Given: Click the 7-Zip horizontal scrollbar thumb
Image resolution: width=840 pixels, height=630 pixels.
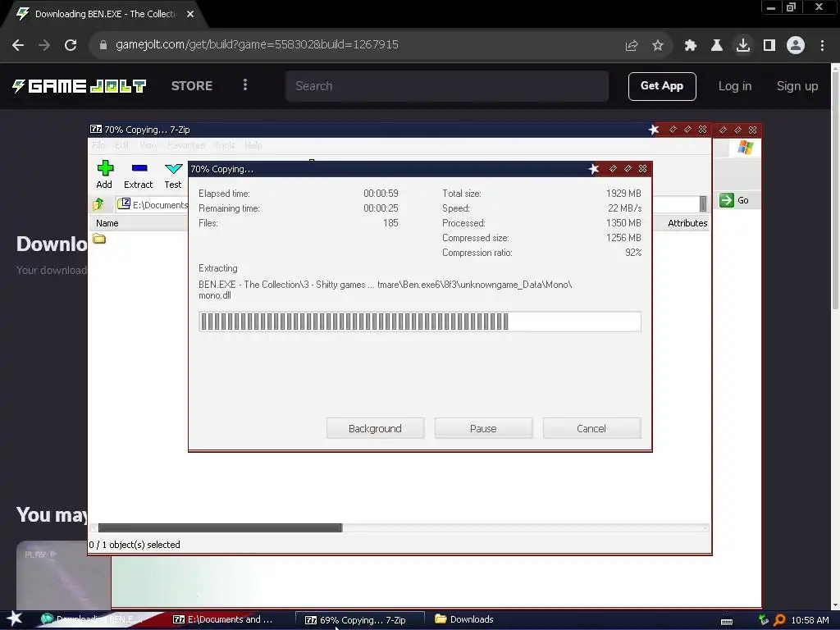Looking at the screenshot, I should coord(220,528).
